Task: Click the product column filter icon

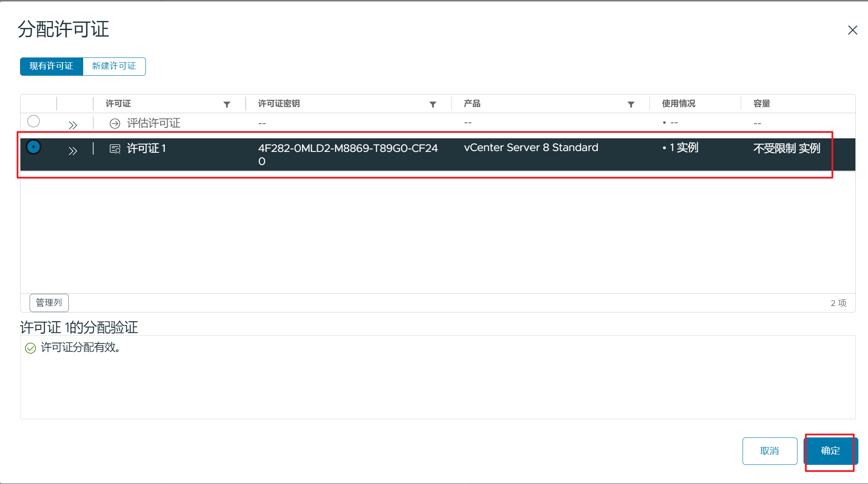Action: coord(631,104)
